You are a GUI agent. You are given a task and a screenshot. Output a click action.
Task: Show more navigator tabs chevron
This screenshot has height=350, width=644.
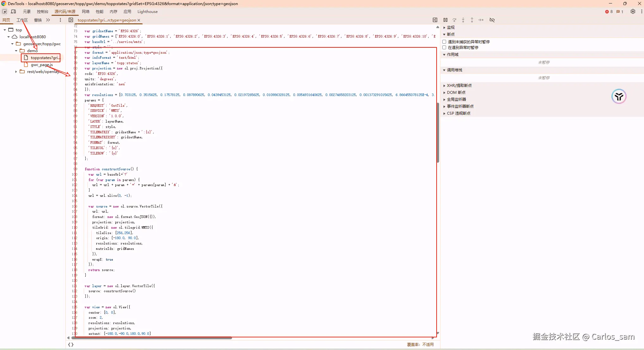click(48, 20)
